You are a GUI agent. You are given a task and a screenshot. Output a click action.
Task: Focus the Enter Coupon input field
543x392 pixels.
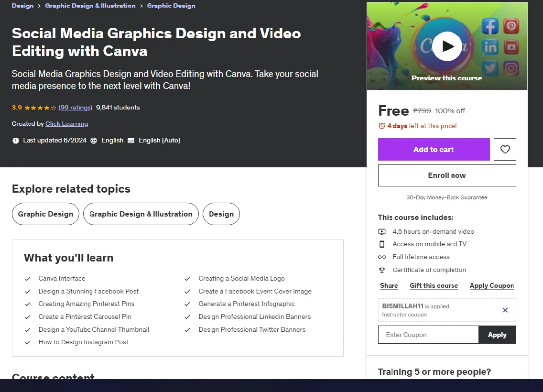pos(428,335)
